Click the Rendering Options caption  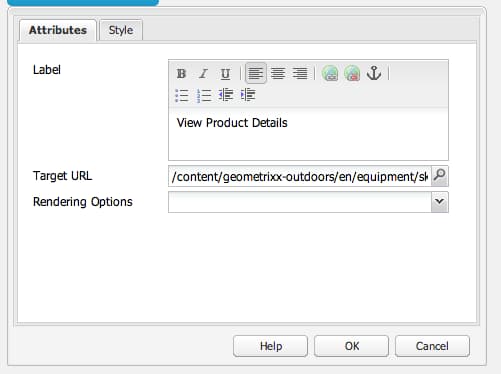83,202
